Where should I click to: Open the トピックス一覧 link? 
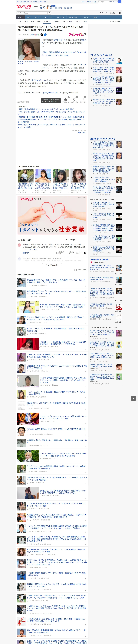tap(115, 22)
